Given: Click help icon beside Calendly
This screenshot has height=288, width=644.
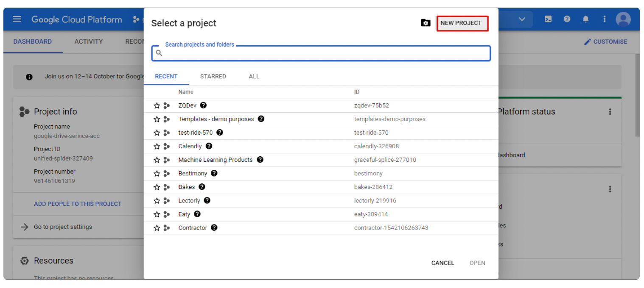Looking at the screenshot, I should pos(209,146).
